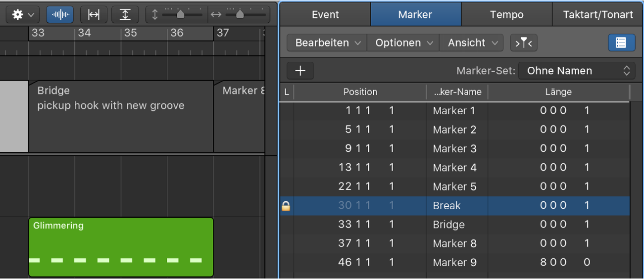
Task: Switch to the Tempo tab
Action: pos(506,14)
